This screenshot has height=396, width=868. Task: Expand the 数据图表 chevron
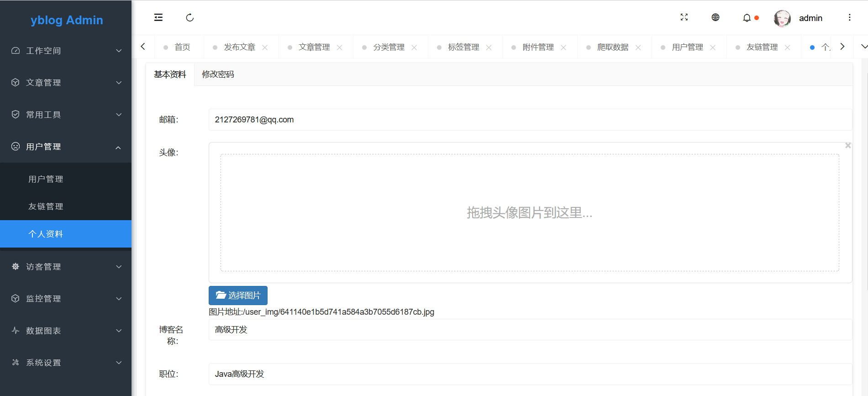pos(119,331)
